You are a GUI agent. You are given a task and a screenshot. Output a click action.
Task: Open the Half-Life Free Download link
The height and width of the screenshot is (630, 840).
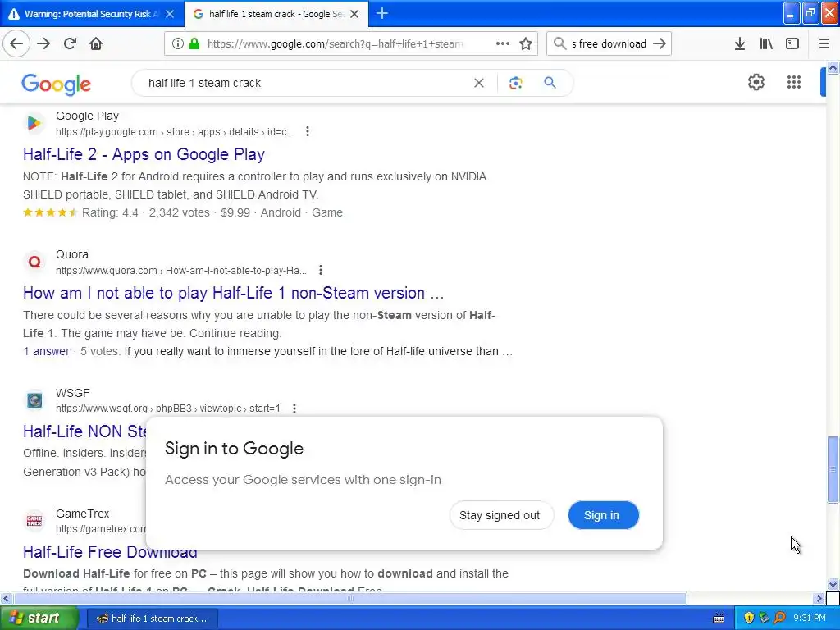point(110,552)
